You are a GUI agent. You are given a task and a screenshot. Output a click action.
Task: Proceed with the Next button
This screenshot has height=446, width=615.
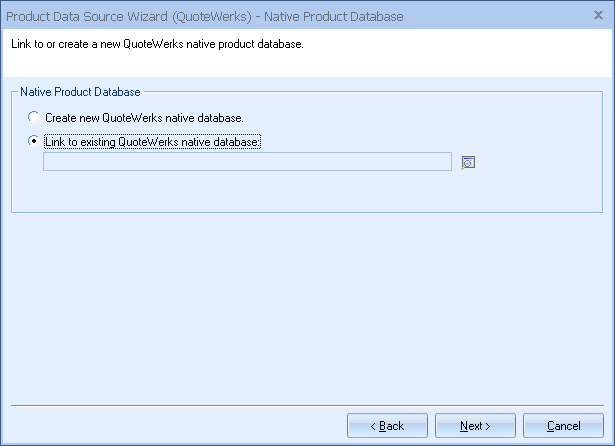point(475,426)
